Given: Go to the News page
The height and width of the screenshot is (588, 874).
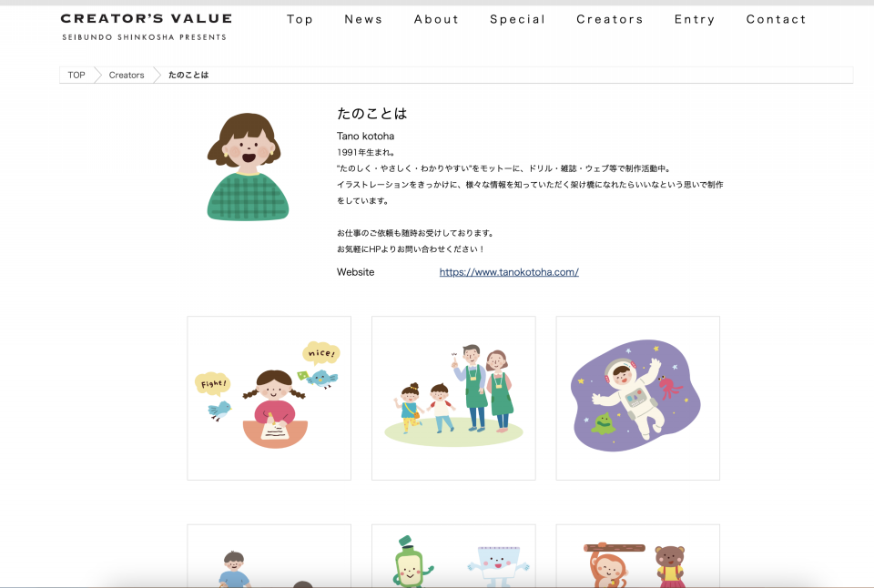Looking at the screenshot, I should point(363,19).
